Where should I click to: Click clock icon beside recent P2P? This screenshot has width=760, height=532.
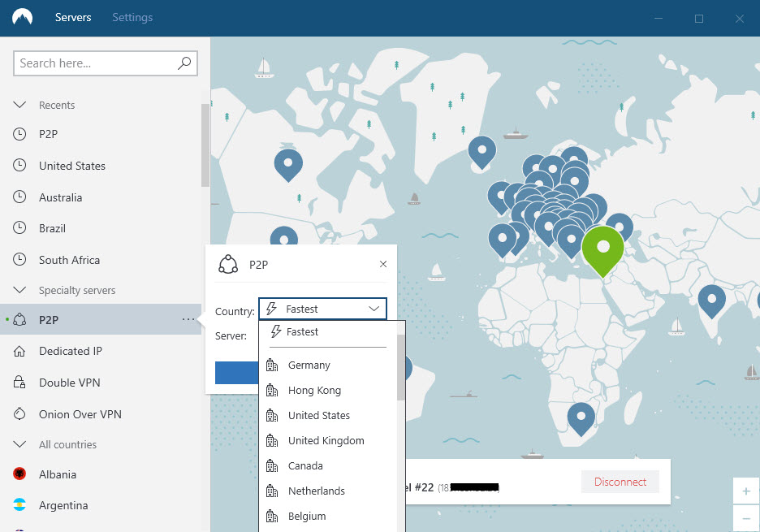19,134
